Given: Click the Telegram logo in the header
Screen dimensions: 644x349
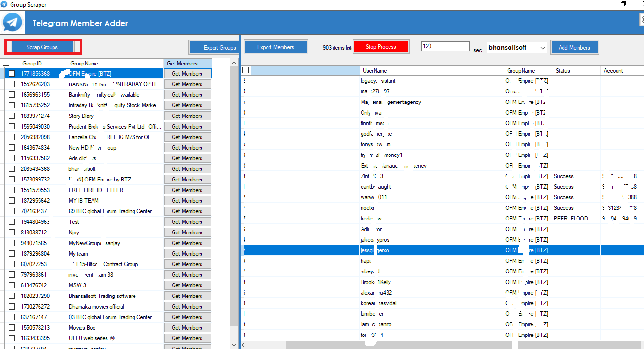Looking at the screenshot, I should (13, 23).
